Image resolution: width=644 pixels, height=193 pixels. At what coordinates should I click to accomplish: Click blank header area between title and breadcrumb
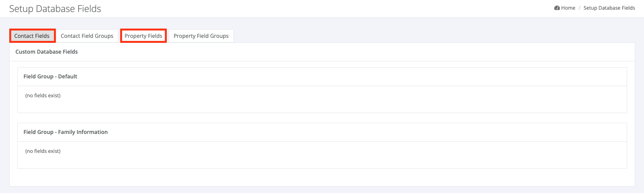[x=327, y=8]
